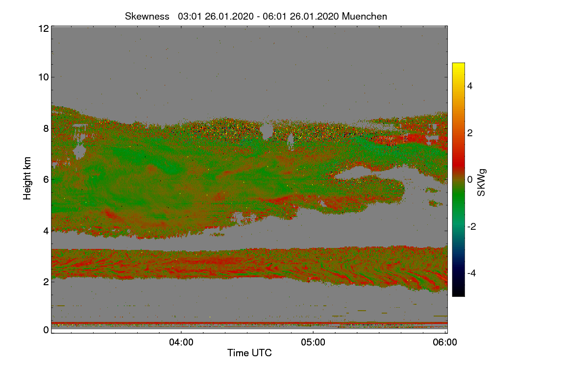Click the 'SKWg' colorbar label

pyautogui.click(x=482, y=182)
